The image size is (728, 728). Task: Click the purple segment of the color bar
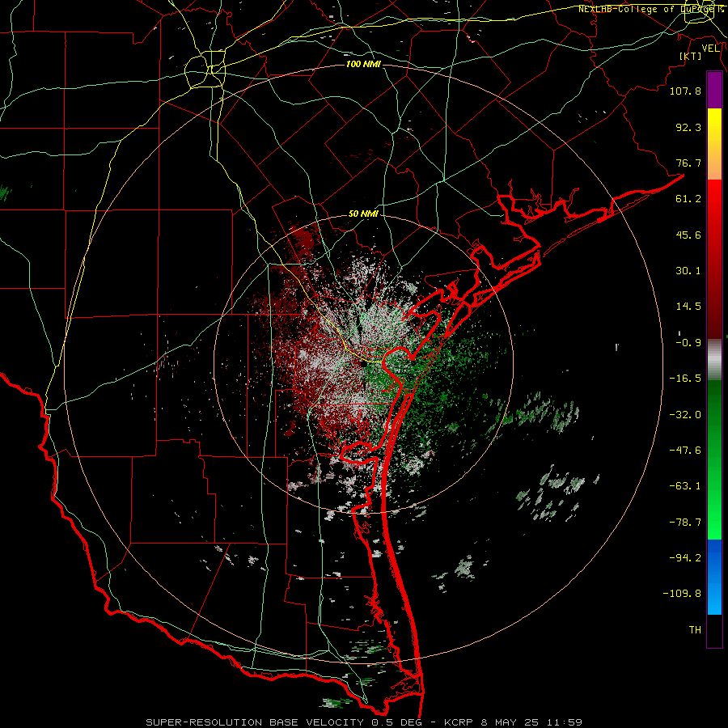pyautogui.click(x=714, y=91)
